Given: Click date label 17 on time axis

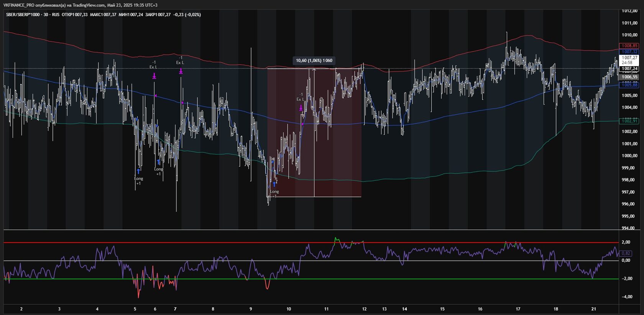Looking at the screenshot, I should tap(518, 309).
